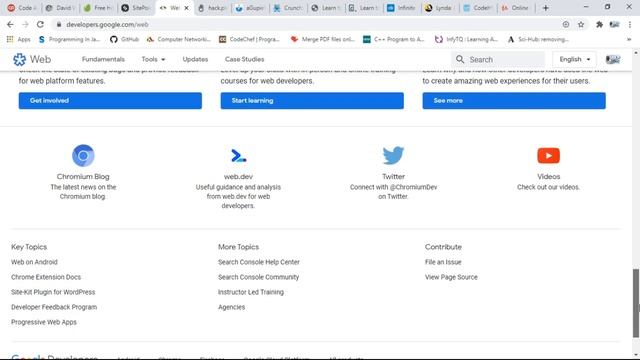Open the Apps bookmarks grid
The height and width of the screenshot is (360, 640).
pyautogui.click(x=18, y=39)
